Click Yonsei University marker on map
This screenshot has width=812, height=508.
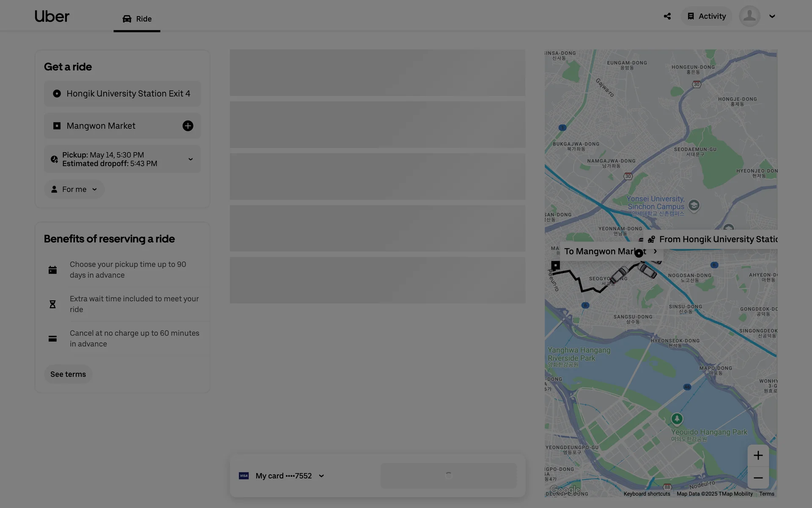click(694, 206)
